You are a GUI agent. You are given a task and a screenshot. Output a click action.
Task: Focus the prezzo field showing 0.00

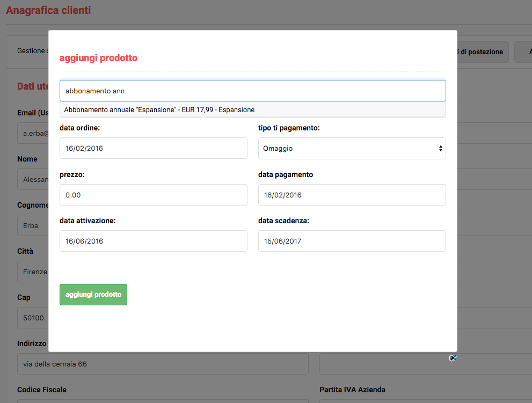[153, 195]
